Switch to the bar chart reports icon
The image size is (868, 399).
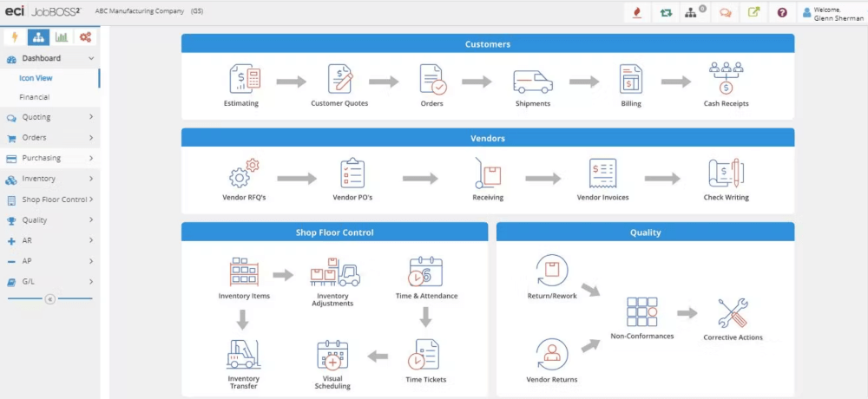(x=62, y=37)
